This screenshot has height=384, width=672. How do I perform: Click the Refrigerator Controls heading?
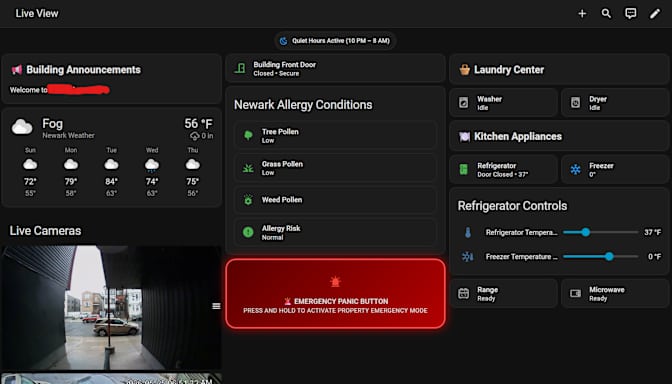pyautogui.click(x=512, y=206)
